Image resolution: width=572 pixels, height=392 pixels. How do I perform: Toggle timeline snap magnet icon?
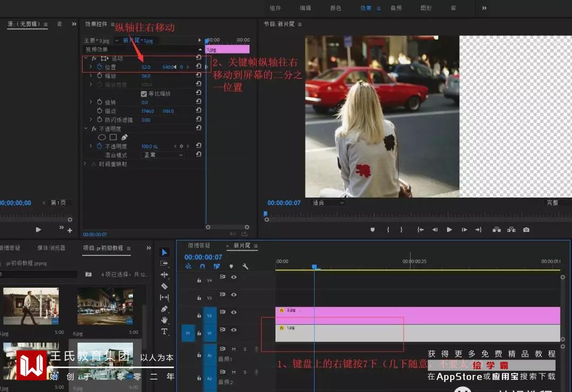pyautogui.click(x=202, y=266)
